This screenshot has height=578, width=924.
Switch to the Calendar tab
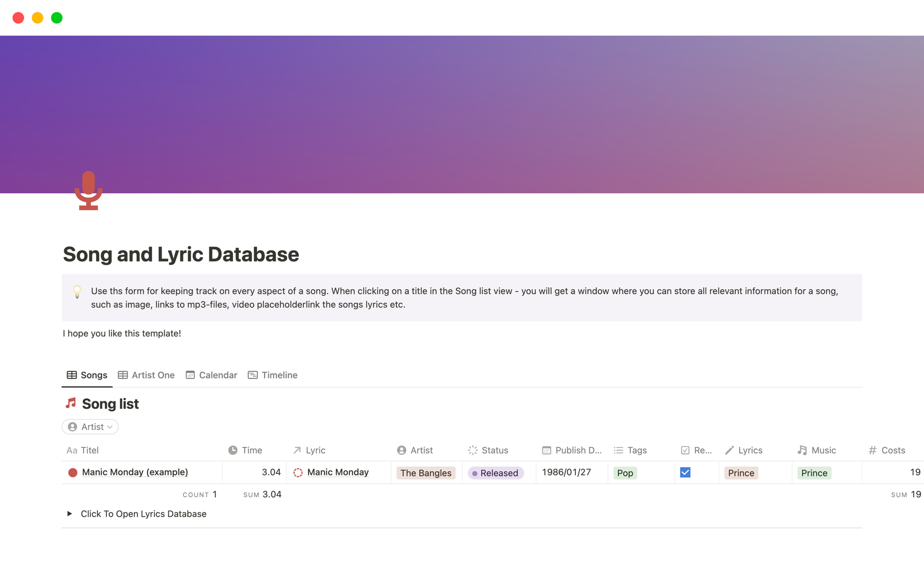[x=218, y=374]
